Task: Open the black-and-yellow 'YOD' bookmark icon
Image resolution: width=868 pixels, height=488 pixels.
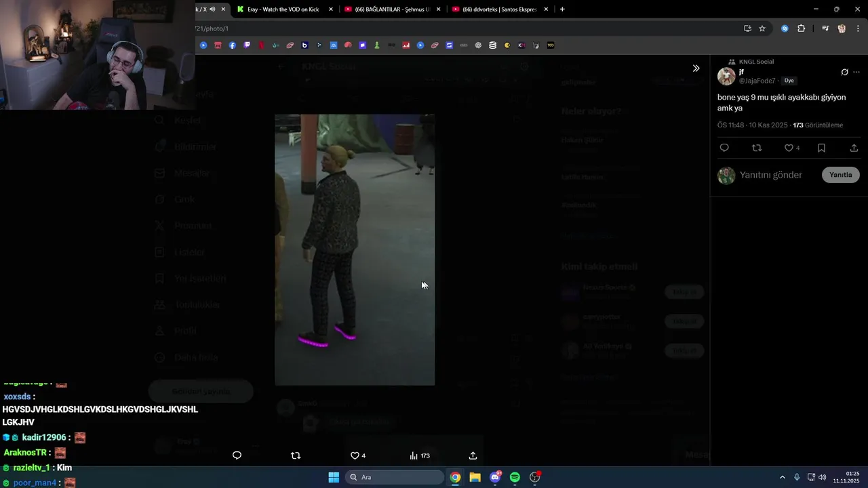Action: pyautogui.click(x=551, y=45)
